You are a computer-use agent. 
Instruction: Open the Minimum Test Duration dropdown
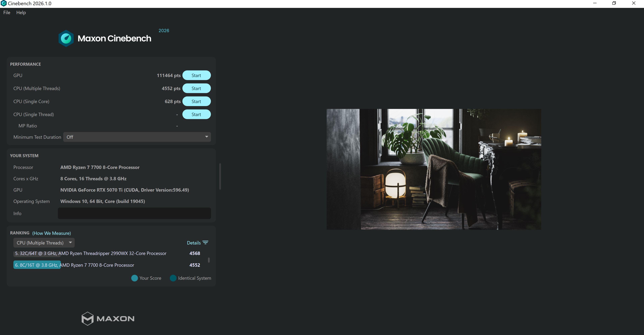point(137,137)
